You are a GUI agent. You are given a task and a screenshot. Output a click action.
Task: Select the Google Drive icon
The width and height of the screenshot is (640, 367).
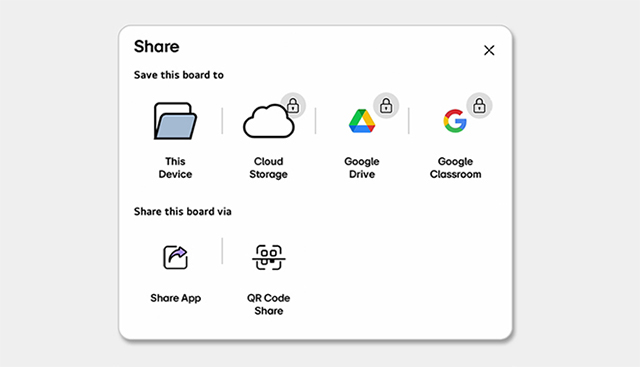coord(362,121)
